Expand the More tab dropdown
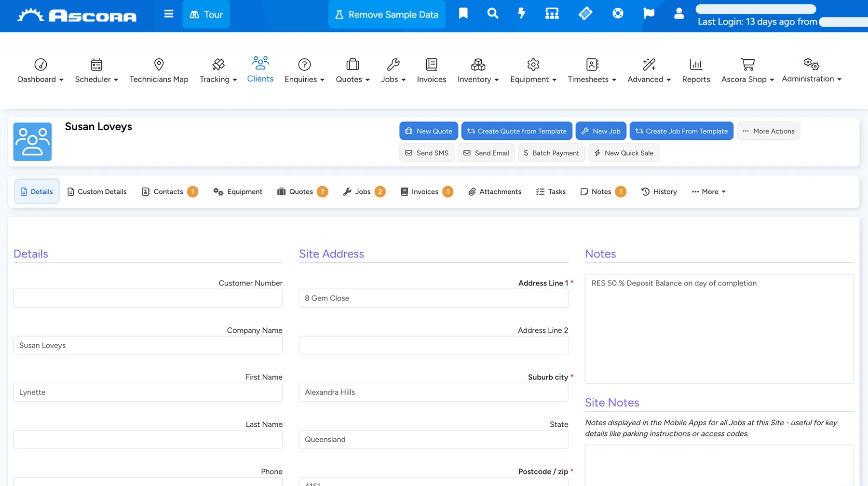This screenshot has height=486, width=868. pos(708,192)
